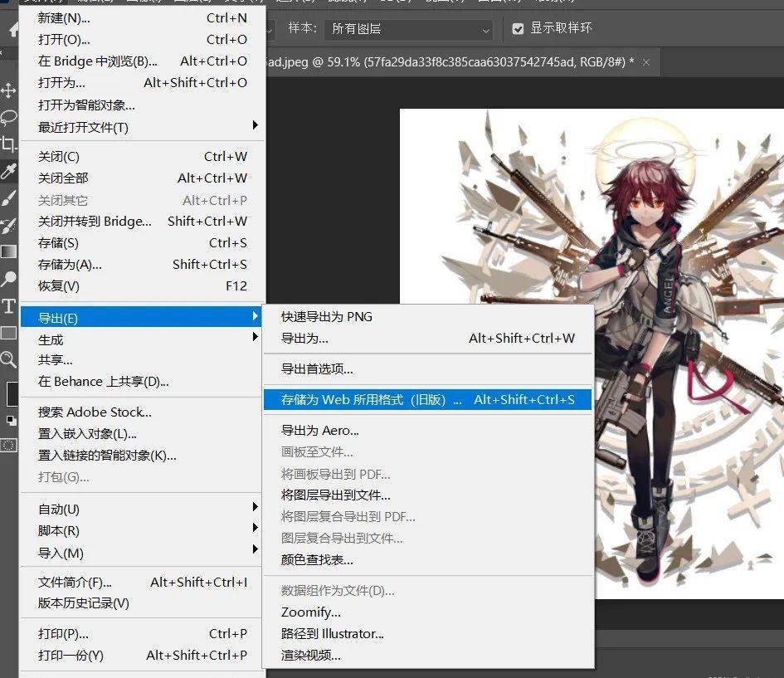Viewport: 784px width, 678px height.
Task: Expand the 生成 submenu
Action: [143, 339]
